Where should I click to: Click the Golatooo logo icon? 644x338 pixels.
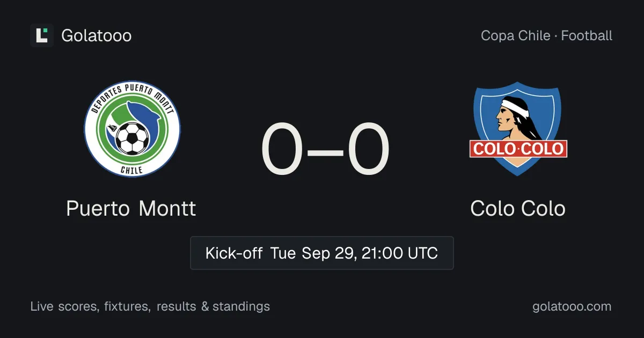pos(42,35)
